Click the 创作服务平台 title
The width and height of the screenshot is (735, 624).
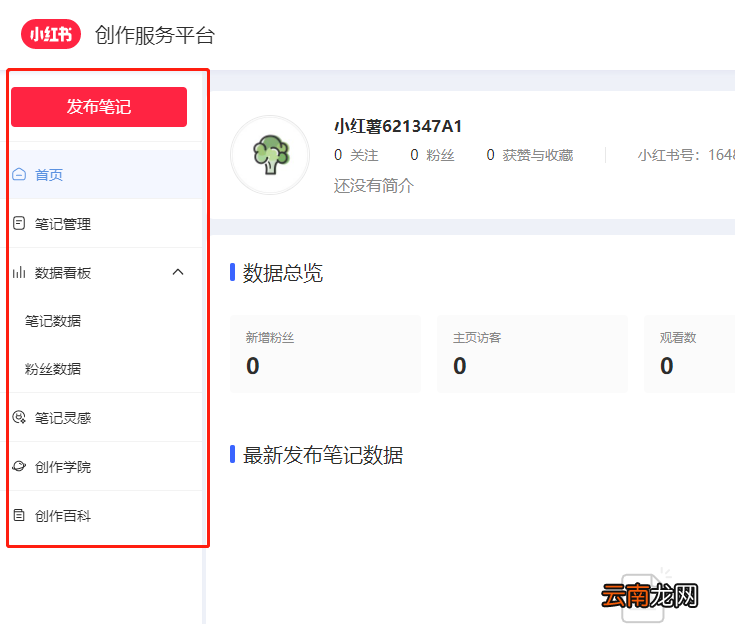point(155,35)
